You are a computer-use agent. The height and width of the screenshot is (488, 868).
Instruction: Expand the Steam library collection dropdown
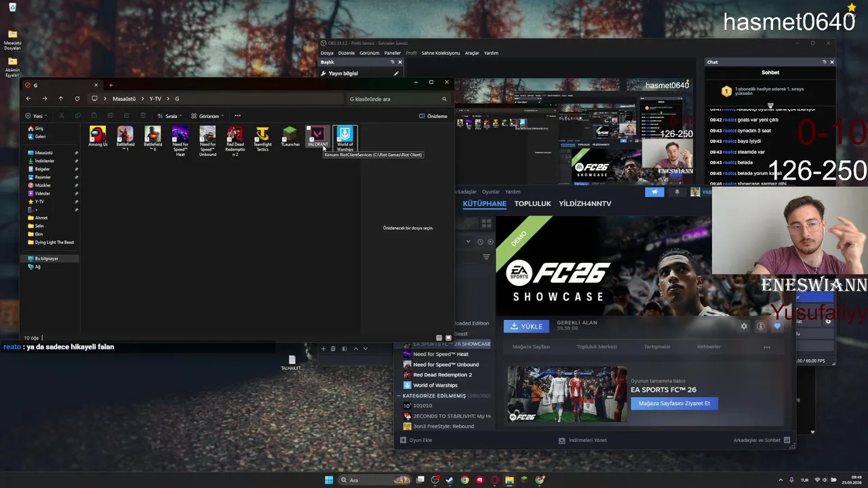(x=468, y=241)
